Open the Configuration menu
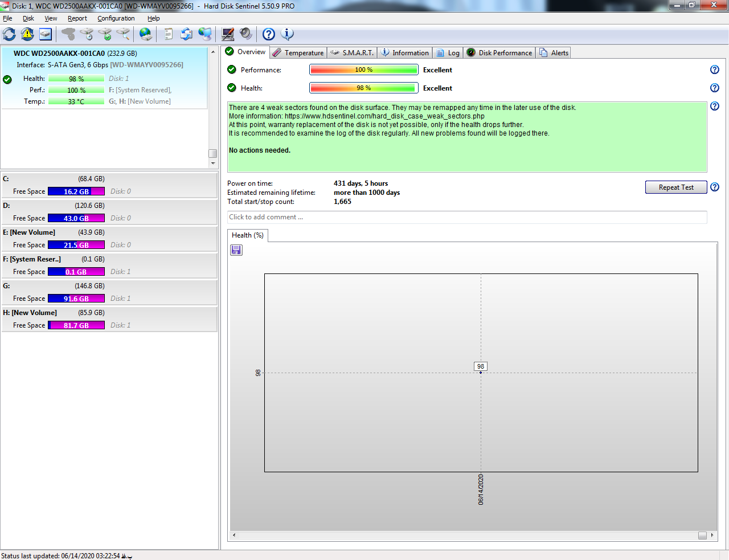The height and width of the screenshot is (560, 729). [x=116, y=18]
